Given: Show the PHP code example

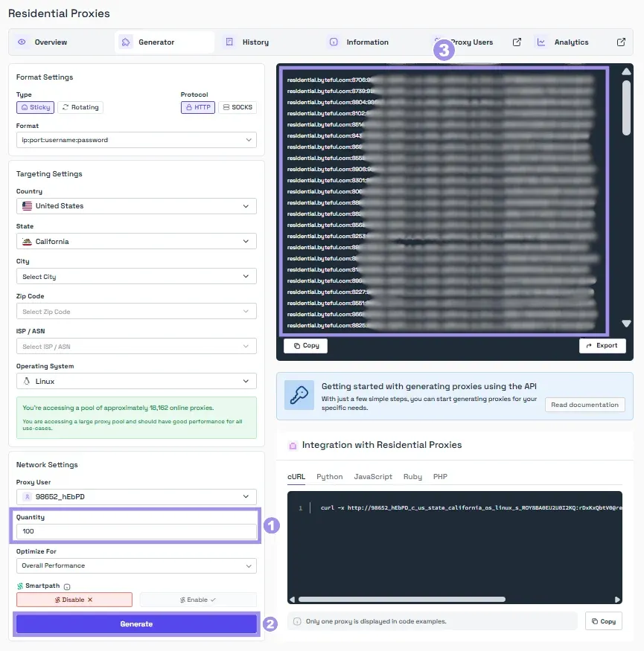Looking at the screenshot, I should tap(440, 477).
